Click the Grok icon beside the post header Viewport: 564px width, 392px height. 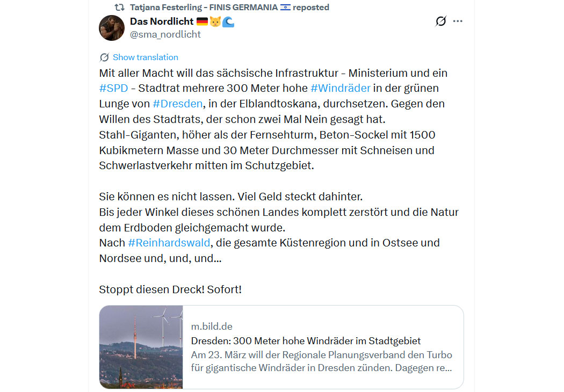tap(440, 21)
